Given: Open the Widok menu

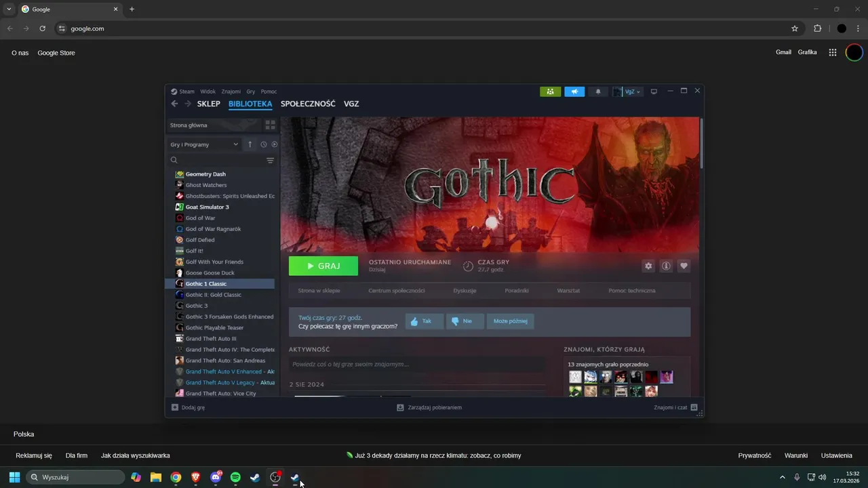Looking at the screenshot, I should click(x=208, y=91).
